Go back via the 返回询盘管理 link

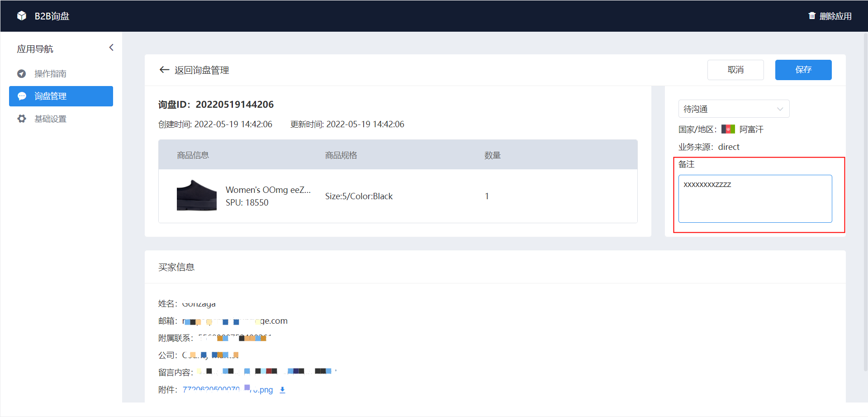(202, 70)
